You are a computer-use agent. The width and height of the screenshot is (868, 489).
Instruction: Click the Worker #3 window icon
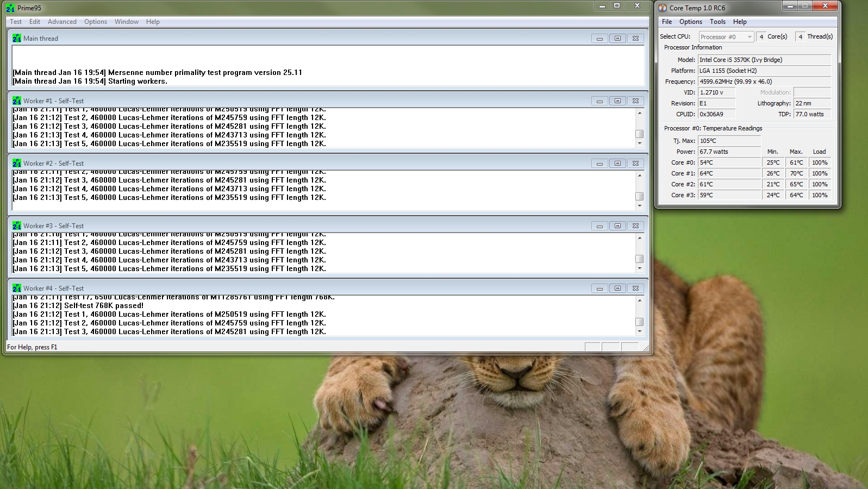pos(17,226)
